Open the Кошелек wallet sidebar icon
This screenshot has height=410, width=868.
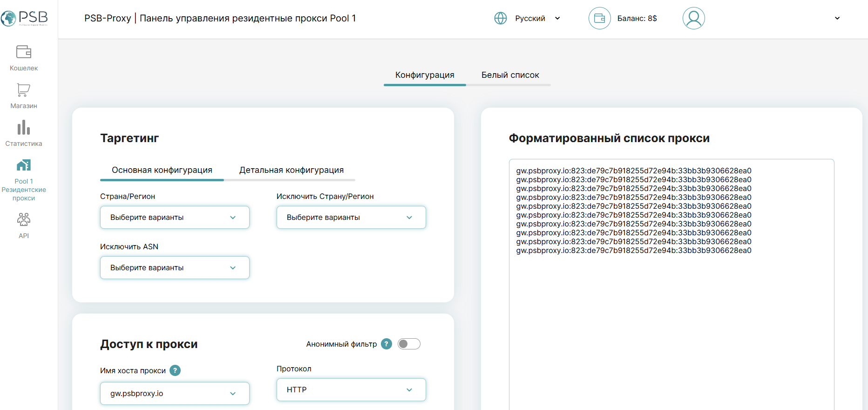pyautogui.click(x=24, y=51)
